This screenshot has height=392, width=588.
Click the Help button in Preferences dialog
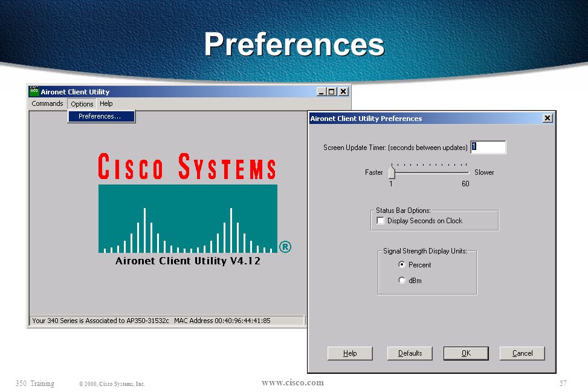tap(350, 353)
